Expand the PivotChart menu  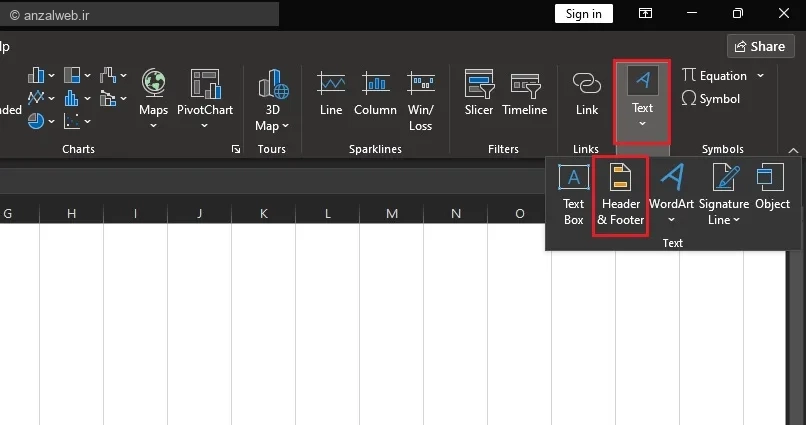[205, 100]
